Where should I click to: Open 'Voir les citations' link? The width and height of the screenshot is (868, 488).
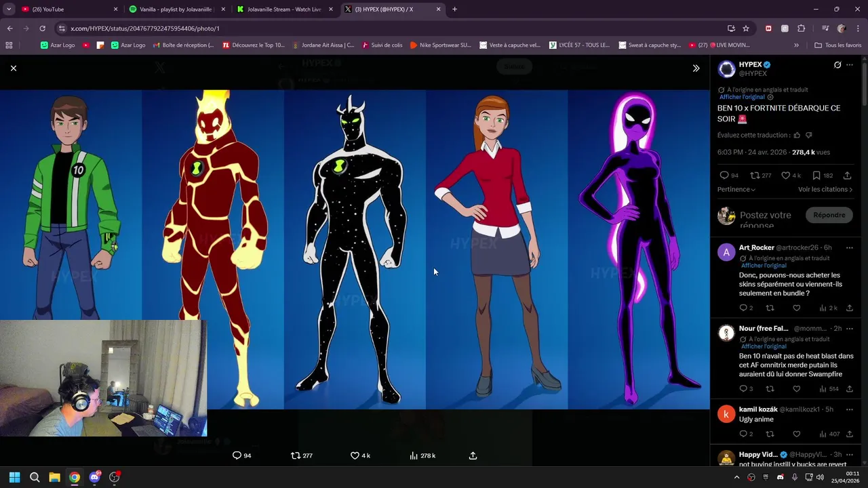point(825,189)
